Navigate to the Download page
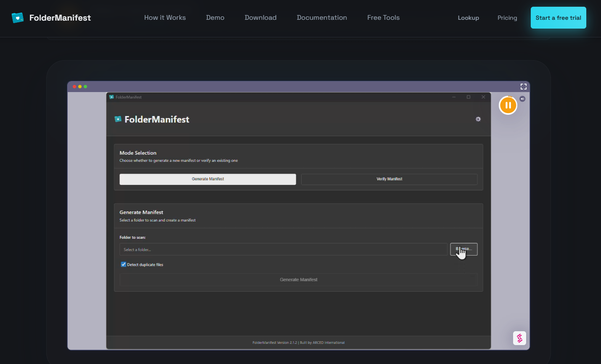The height and width of the screenshot is (364, 601). pyautogui.click(x=260, y=18)
